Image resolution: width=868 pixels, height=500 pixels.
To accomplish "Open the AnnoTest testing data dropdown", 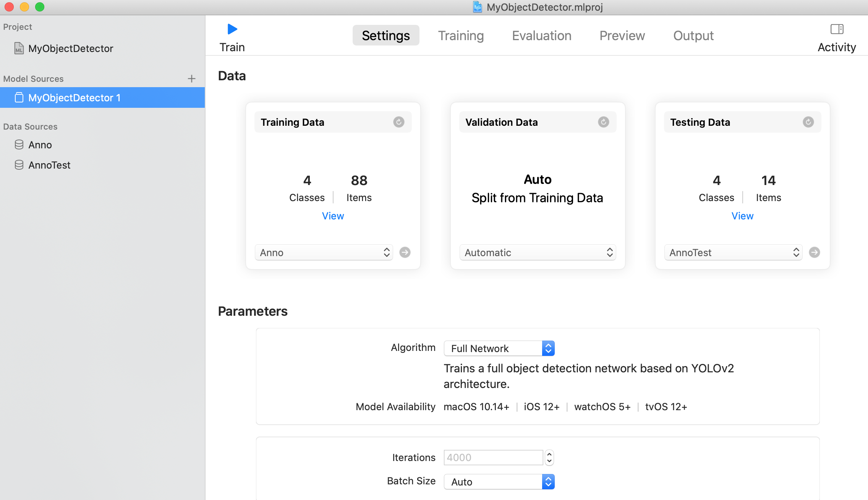I will (x=733, y=252).
